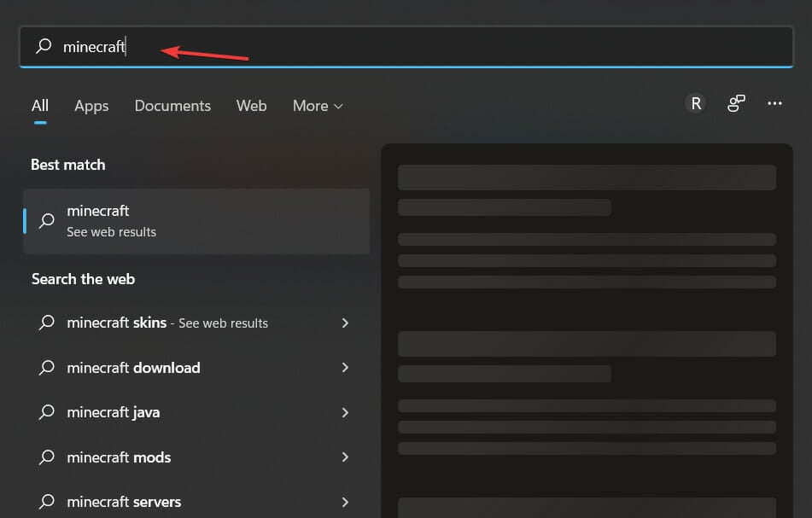The width and height of the screenshot is (812, 518).
Task: Open the three-dot options menu
Action: [x=774, y=103]
